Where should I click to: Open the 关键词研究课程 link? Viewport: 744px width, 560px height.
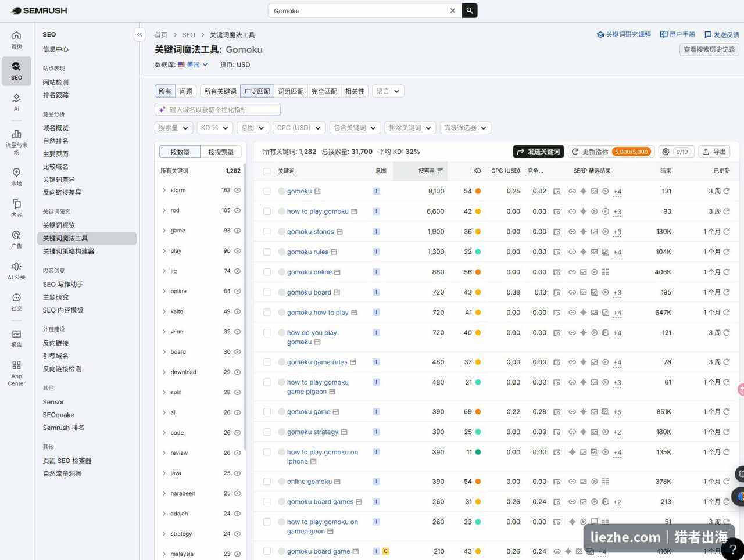[624, 35]
